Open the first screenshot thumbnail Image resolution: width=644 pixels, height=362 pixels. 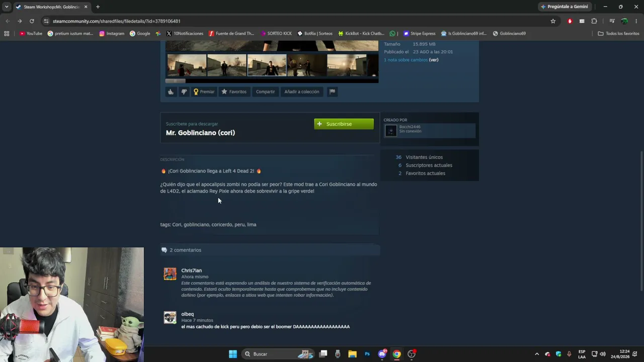[x=187, y=65]
